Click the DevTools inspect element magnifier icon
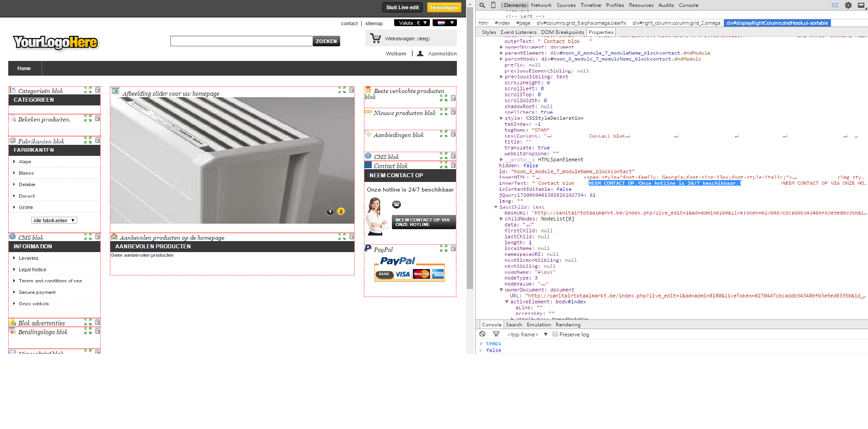 click(482, 5)
